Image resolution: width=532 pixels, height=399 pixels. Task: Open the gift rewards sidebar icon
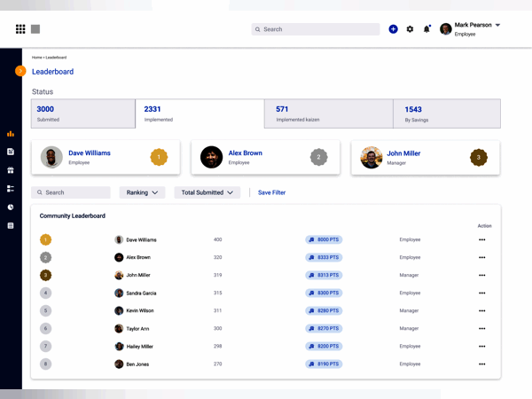pyautogui.click(x=11, y=170)
